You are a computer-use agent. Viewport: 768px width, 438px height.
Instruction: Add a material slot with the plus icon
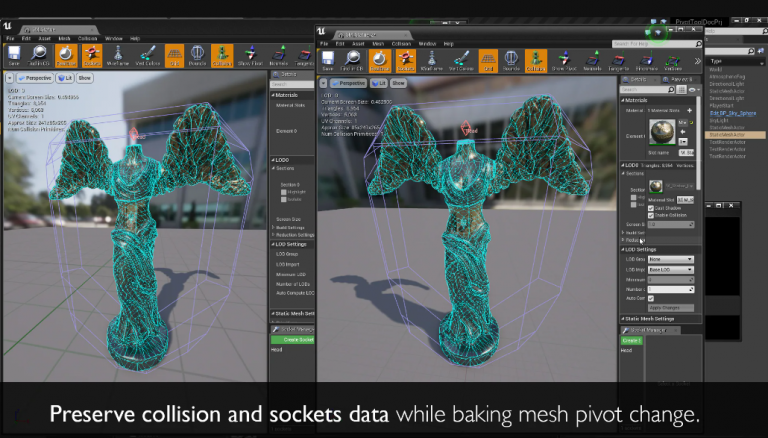click(690, 110)
